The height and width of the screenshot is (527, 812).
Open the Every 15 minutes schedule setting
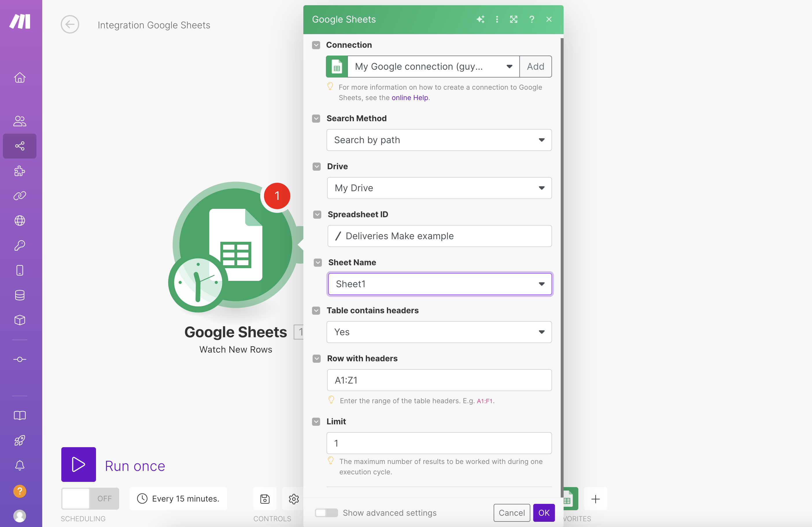(178, 499)
